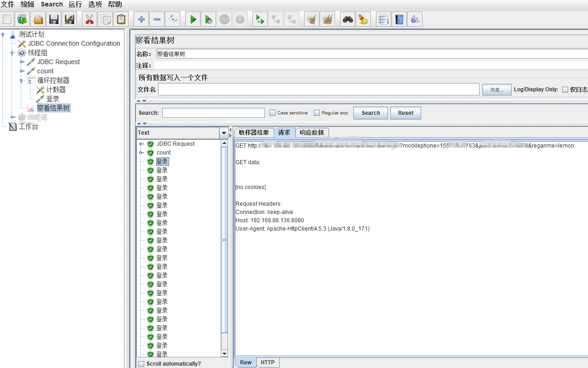
Task: Click the binoculars Search icon in toolbar
Action: point(347,19)
